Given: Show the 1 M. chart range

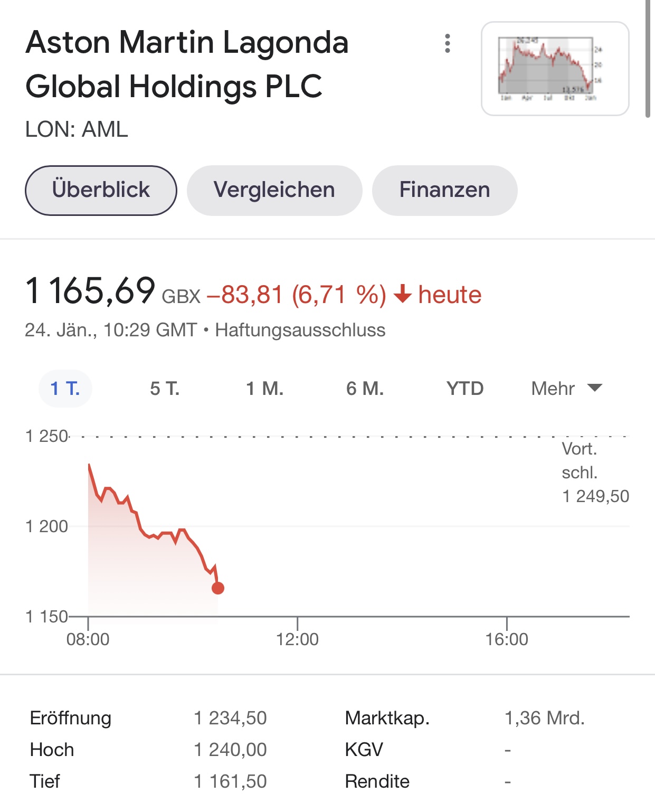Looking at the screenshot, I should [x=264, y=389].
